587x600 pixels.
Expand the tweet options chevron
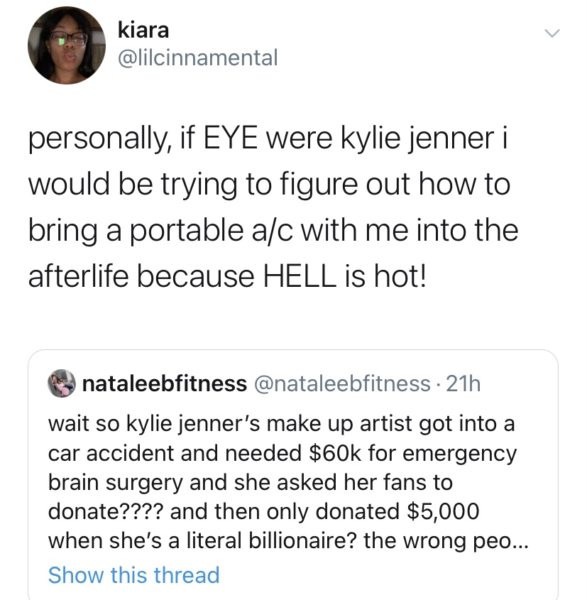[x=552, y=33]
